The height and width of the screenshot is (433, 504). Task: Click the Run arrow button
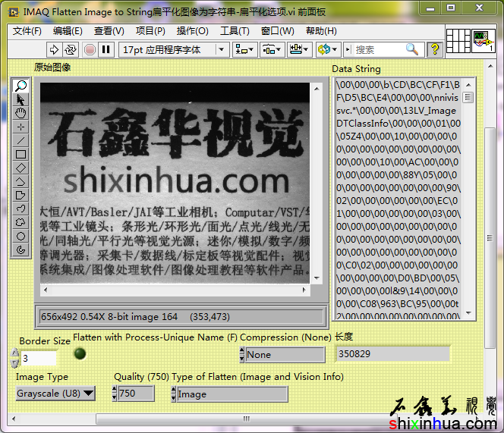[x=54, y=49]
